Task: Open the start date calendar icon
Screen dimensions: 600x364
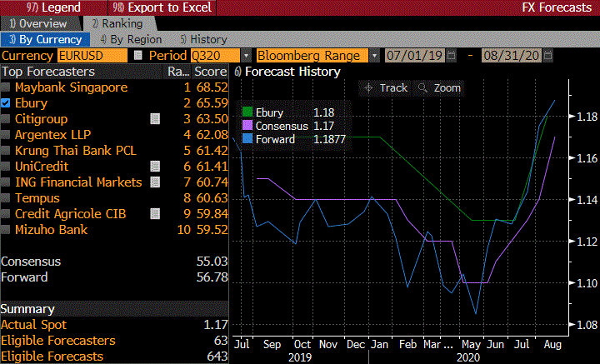Action: click(x=451, y=56)
